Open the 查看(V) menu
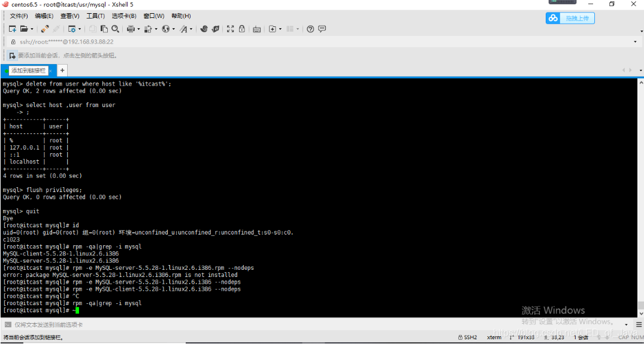Viewport: 644px width, 344px height. (70, 16)
